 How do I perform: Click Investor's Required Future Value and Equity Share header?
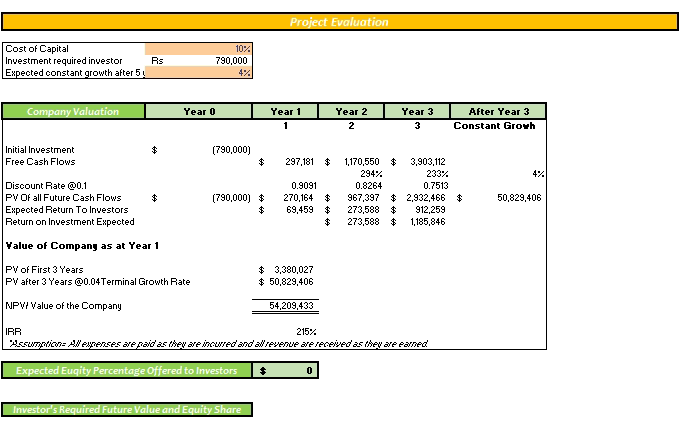pos(127,409)
